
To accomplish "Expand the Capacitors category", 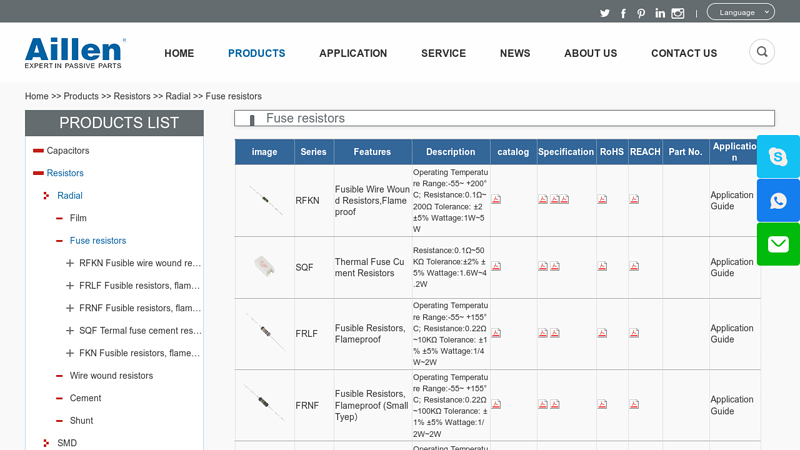I will tap(38, 151).
